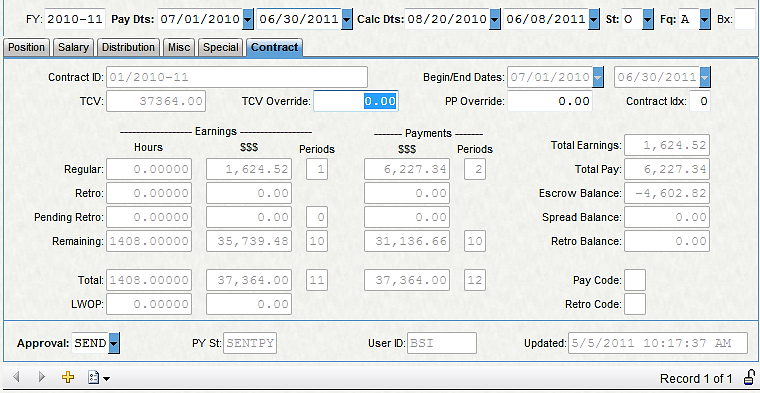This screenshot has width=760, height=393.
Task: Click Remaining earnings 35,739.48 field
Action: (249, 241)
